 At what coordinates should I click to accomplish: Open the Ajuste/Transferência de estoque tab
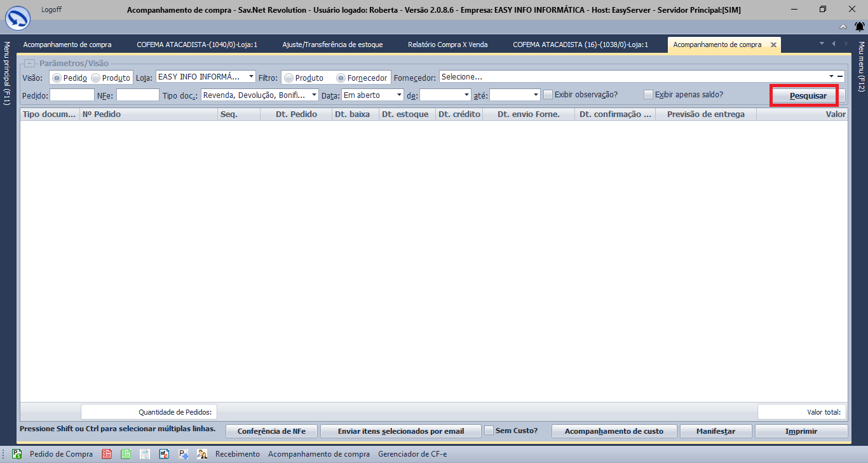[x=332, y=45]
